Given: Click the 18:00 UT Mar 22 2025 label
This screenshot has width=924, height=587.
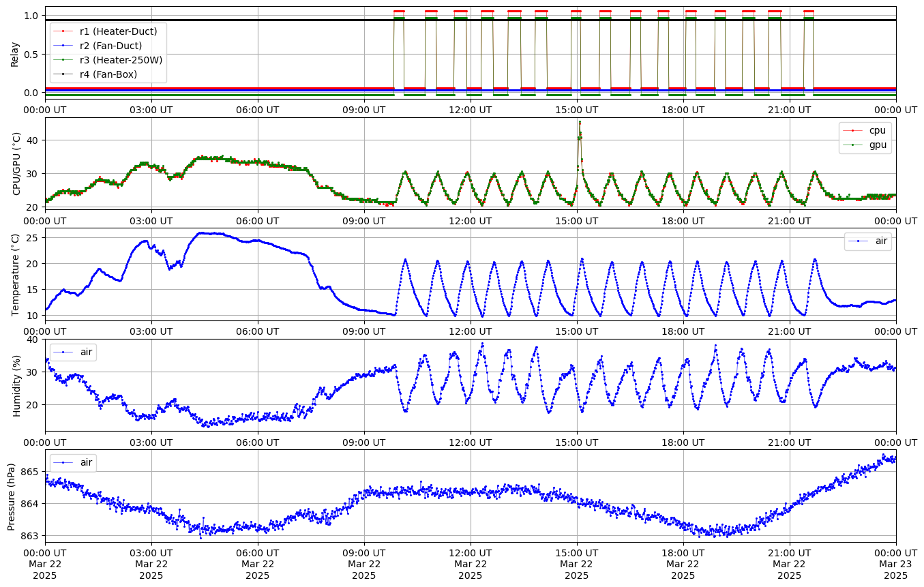Looking at the screenshot, I should tap(683, 564).
